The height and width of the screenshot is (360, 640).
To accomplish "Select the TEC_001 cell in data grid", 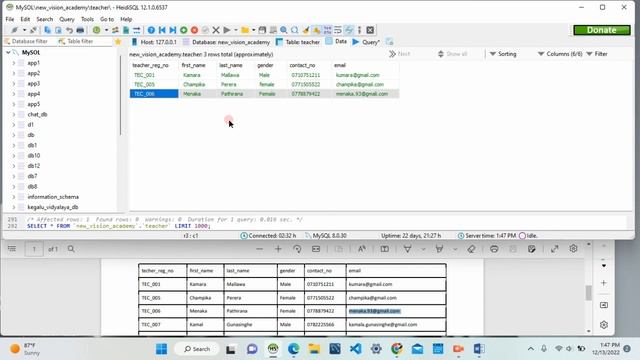I will [x=154, y=75].
